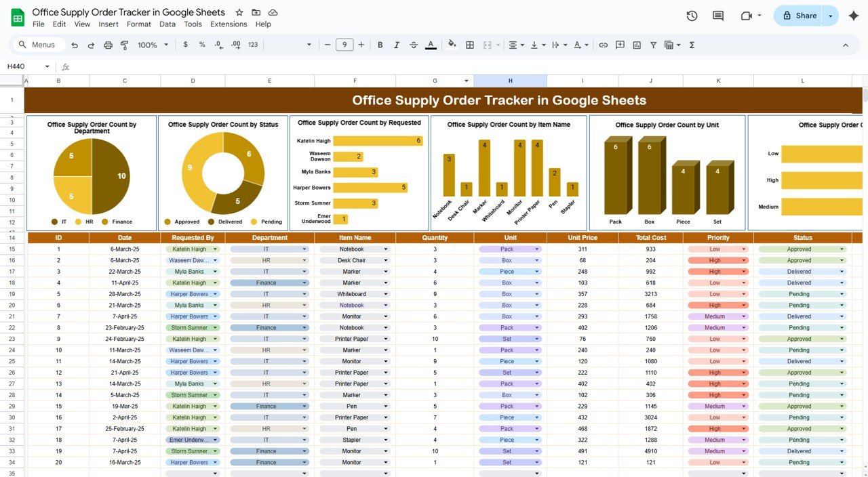Screen dimensions: 868x477
Task: Open Priority dropdown for ID 6
Action: click(743, 306)
